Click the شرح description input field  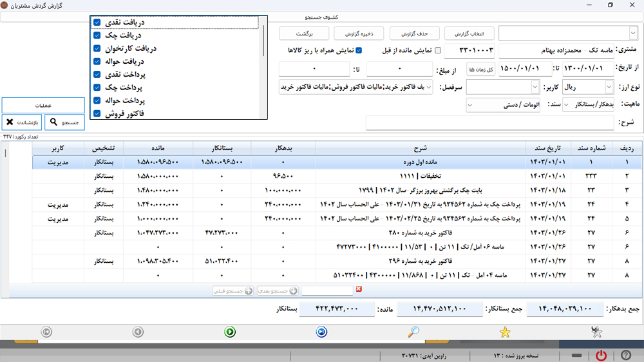click(489, 122)
